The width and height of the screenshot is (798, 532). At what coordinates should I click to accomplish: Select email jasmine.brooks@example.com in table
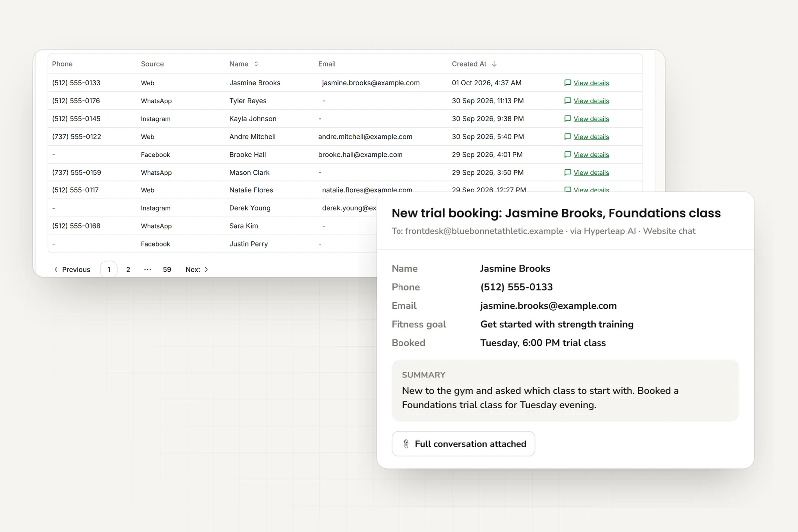(371, 83)
